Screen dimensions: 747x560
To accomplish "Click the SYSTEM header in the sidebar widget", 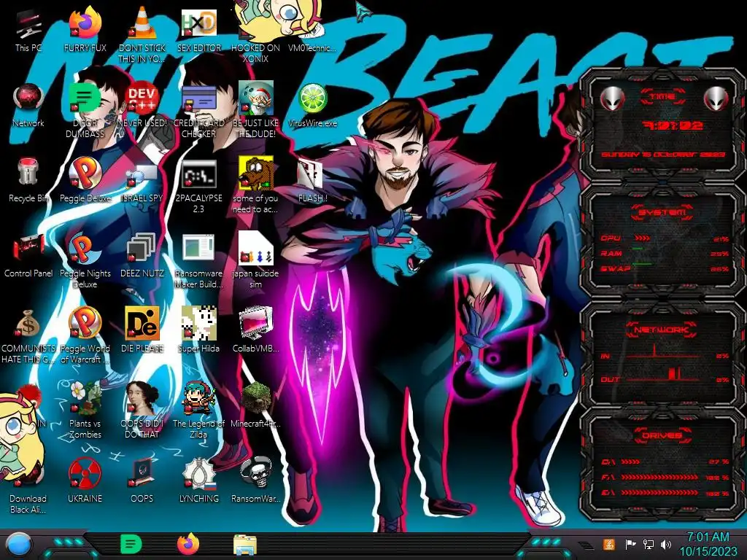I will point(662,212).
